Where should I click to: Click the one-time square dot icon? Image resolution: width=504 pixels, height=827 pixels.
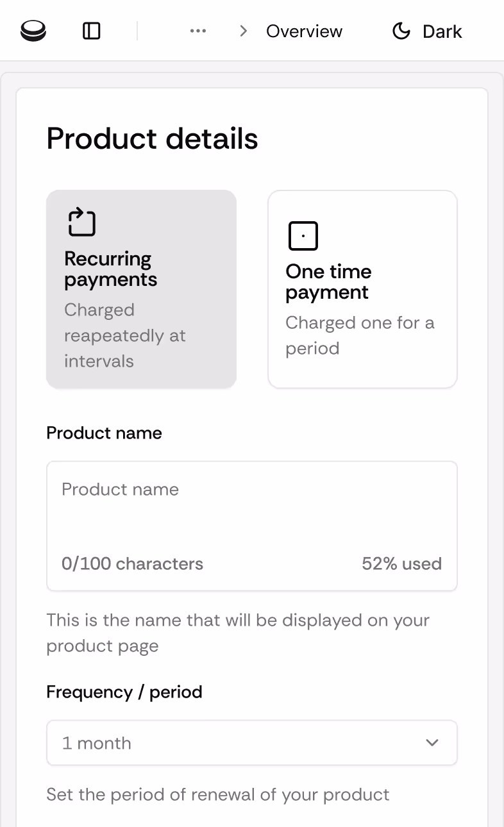point(303,235)
